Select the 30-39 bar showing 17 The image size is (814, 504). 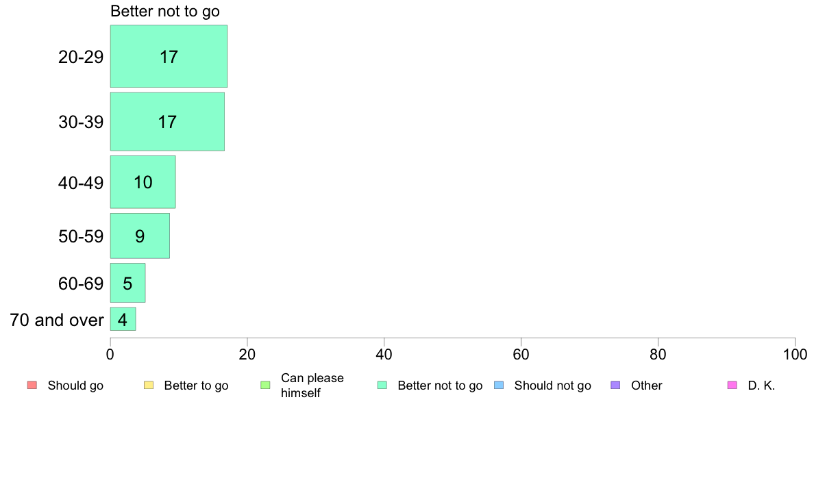coord(167,122)
